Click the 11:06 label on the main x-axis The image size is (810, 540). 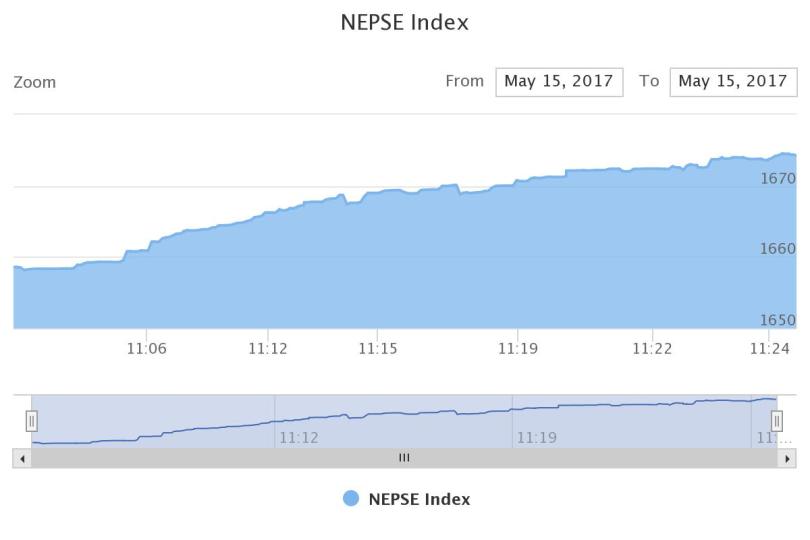click(146, 349)
